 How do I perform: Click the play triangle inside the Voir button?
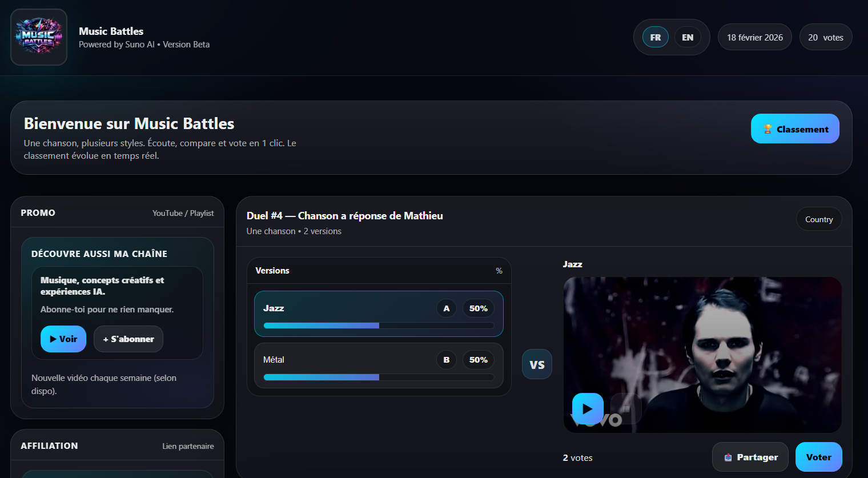click(54, 339)
